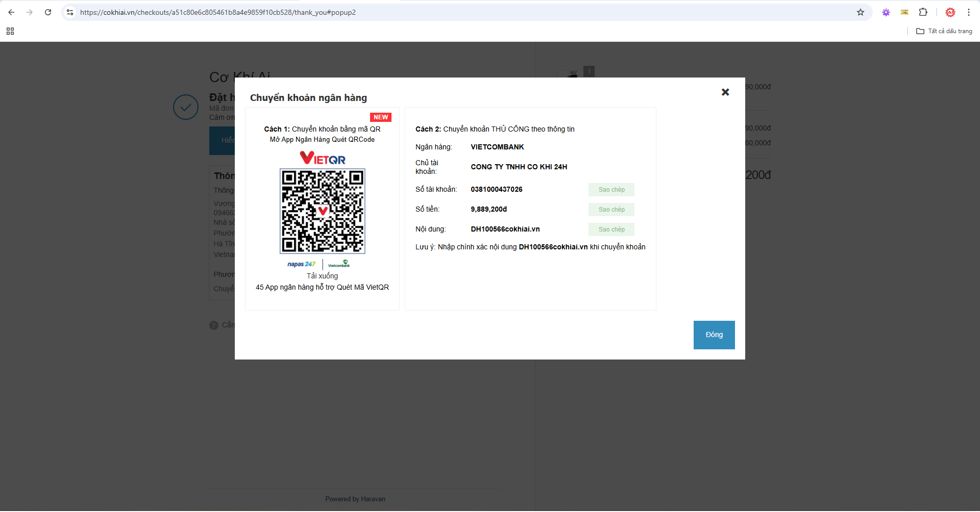This screenshot has height=512, width=980.
Task: Click the "Tải xuống" download link
Action: click(322, 276)
